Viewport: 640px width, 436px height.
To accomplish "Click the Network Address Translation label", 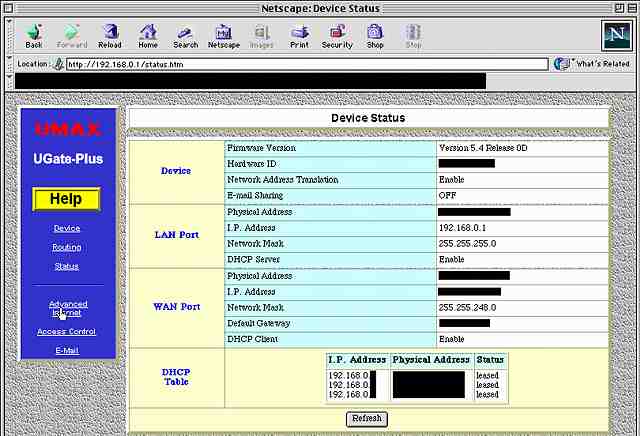I will [x=282, y=180].
